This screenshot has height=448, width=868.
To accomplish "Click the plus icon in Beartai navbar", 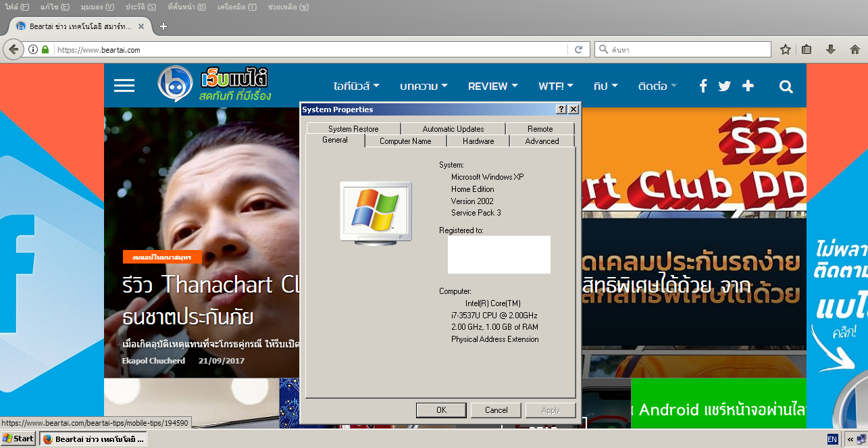I will coord(748,86).
